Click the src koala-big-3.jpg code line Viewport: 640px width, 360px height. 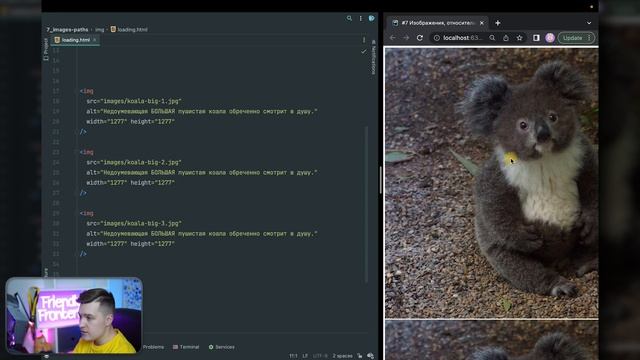pyautogui.click(x=134, y=224)
